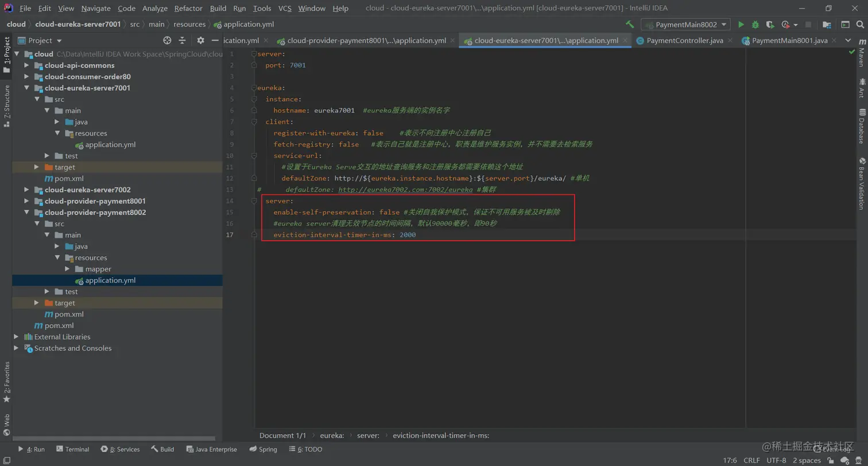
Task: Open the Services tool window
Action: click(120, 449)
